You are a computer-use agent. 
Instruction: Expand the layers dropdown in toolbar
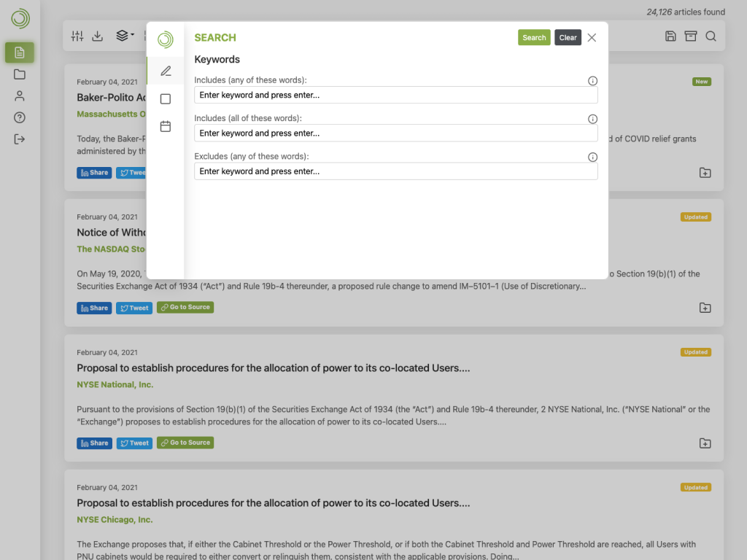(125, 36)
